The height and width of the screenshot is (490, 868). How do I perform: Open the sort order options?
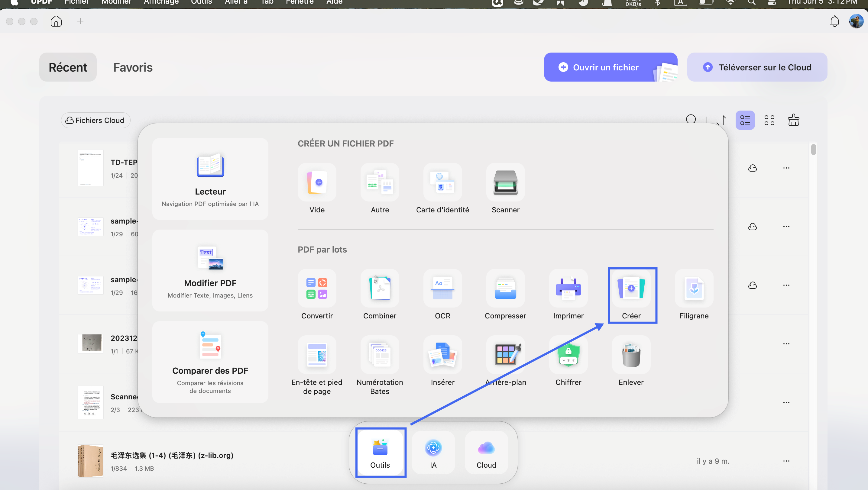click(721, 120)
